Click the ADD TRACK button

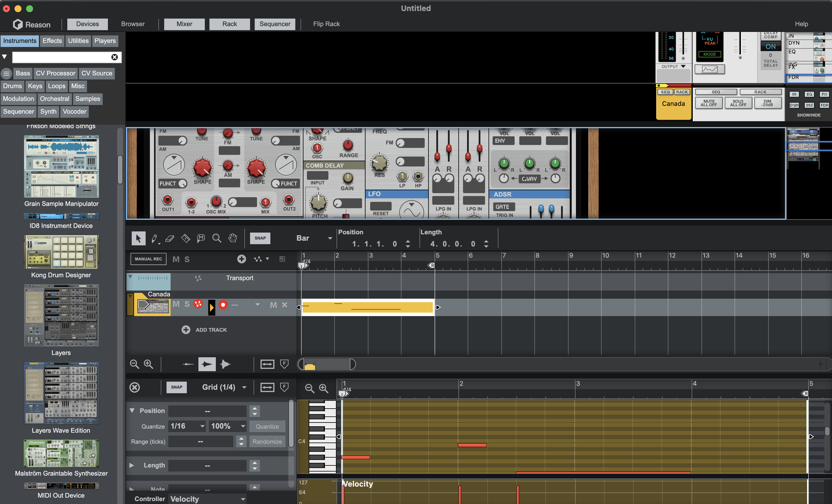pyautogui.click(x=204, y=329)
